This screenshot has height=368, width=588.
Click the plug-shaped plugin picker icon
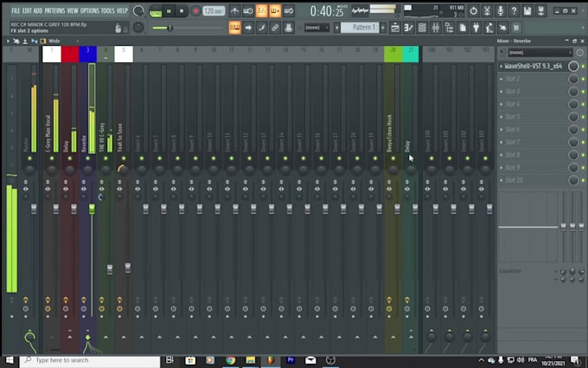coord(476,28)
